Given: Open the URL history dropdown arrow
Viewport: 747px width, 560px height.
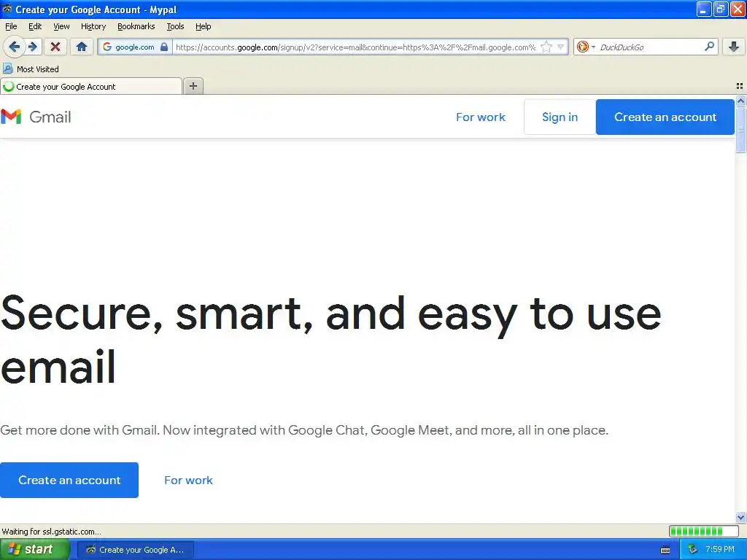Looking at the screenshot, I should pos(561,47).
